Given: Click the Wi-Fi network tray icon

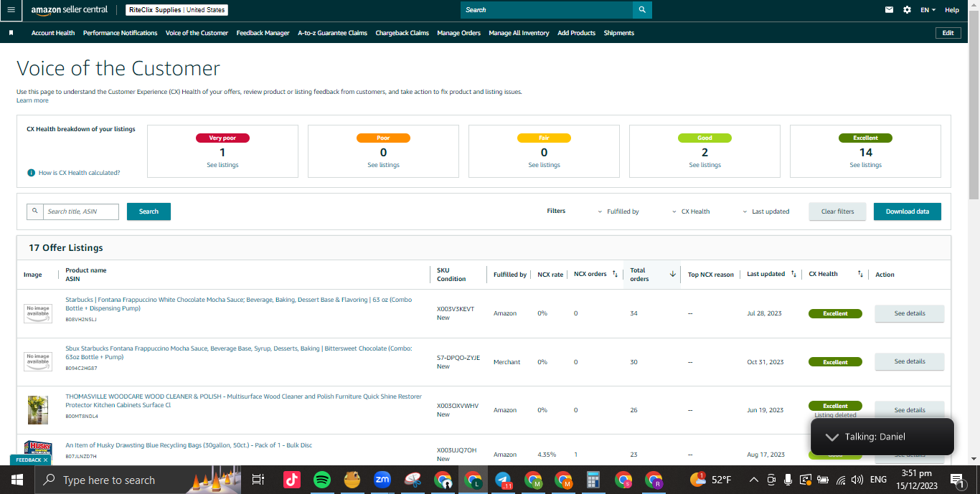Looking at the screenshot, I should pos(839,480).
